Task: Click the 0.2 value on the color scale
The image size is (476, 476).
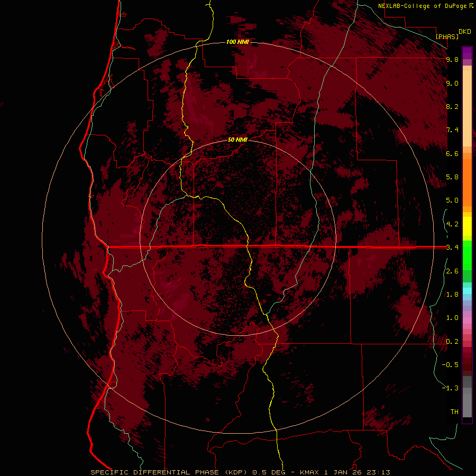Action: tap(452, 342)
